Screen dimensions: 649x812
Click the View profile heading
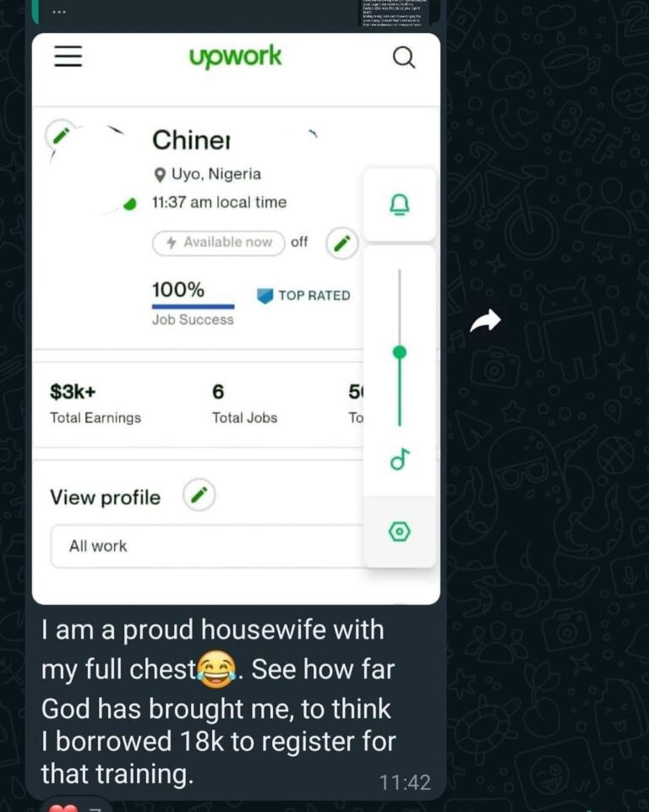point(105,497)
